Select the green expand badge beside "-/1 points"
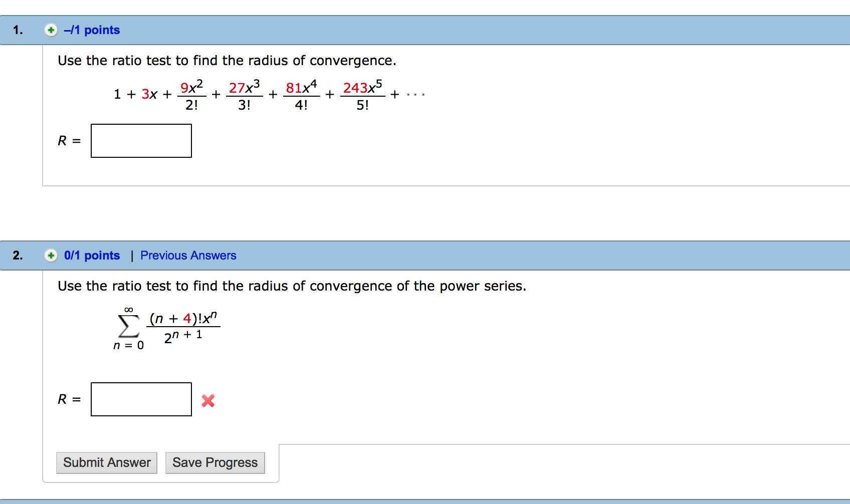 [52, 30]
